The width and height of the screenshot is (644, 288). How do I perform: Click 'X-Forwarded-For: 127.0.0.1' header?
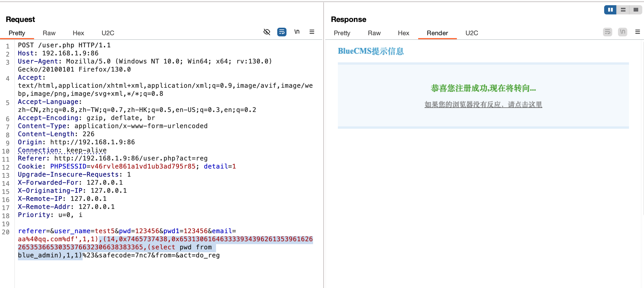pyautogui.click(x=70, y=183)
